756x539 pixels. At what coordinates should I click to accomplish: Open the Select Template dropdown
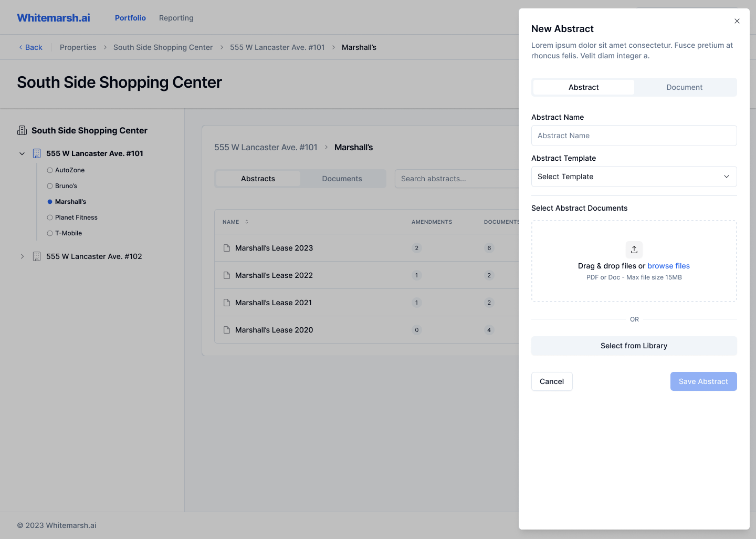634,177
